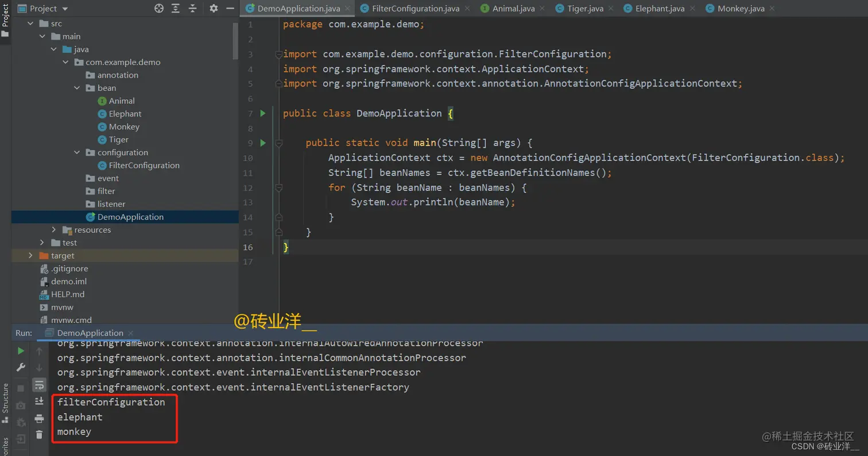Switch to the Elephant.java tab

(658, 9)
